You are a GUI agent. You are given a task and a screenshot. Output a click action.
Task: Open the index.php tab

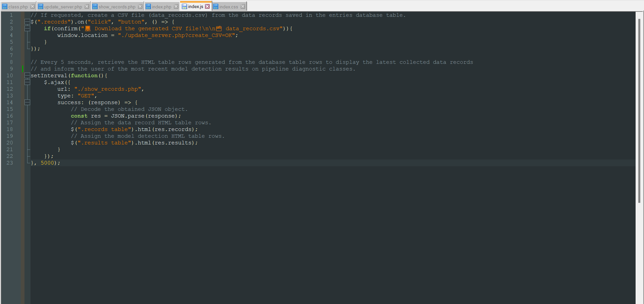162,6
